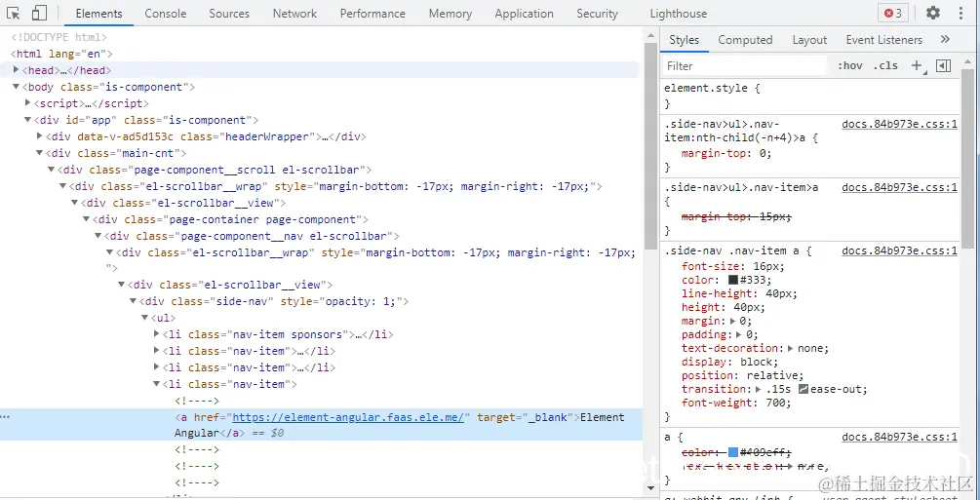Image resolution: width=980 pixels, height=500 pixels.
Task: Collapse the main-cnt div node
Action: tap(40, 152)
